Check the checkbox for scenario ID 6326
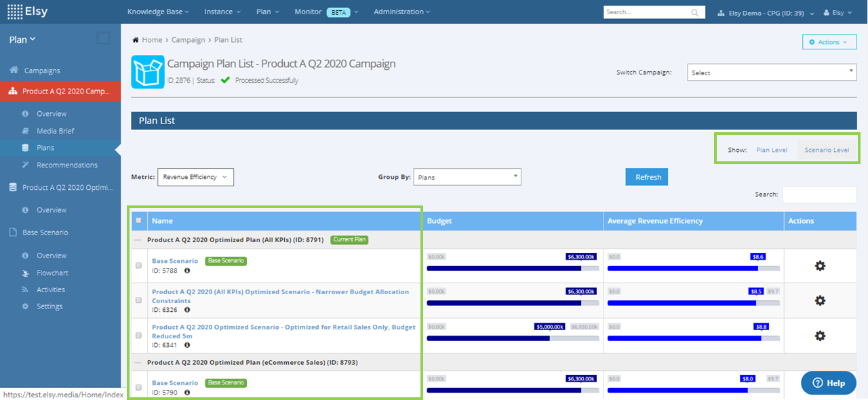 click(x=138, y=300)
